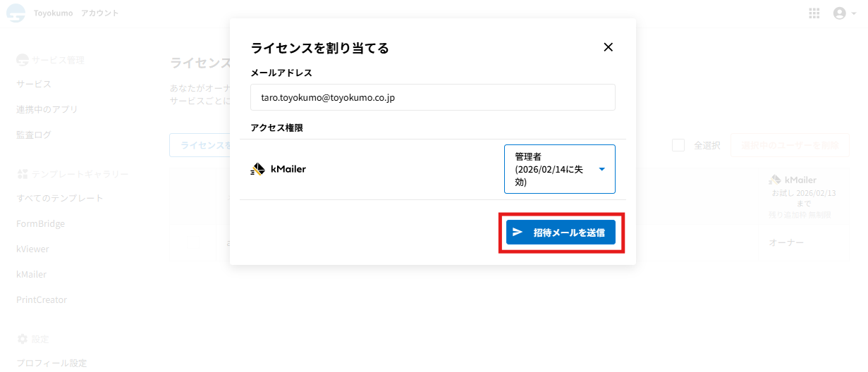Click the template gallery icon in sidebar

click(x=22, y=173)
